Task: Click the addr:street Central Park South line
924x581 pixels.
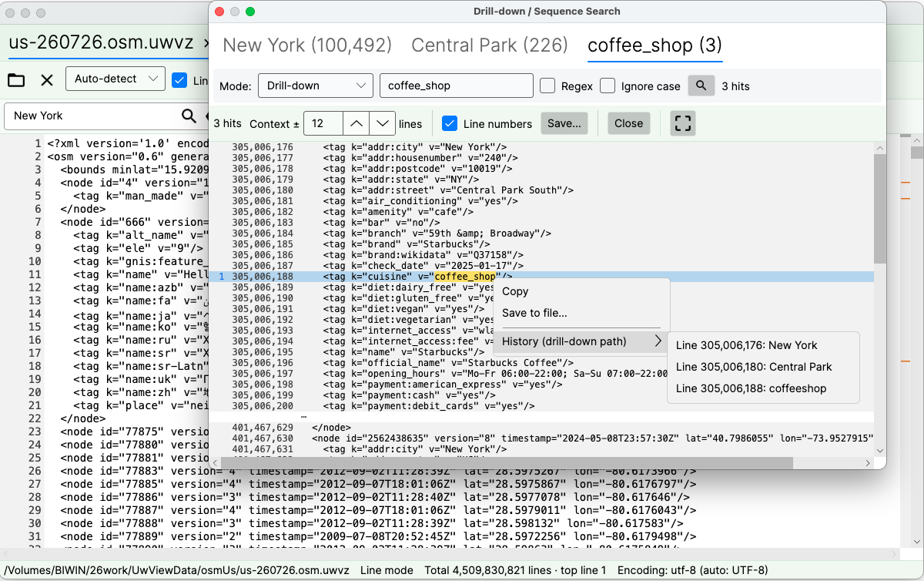Action: click(448, 190)
